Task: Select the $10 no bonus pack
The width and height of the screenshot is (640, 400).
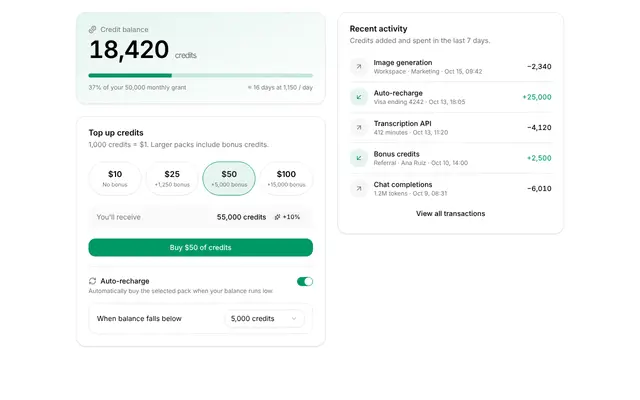Action: (115, 178)
